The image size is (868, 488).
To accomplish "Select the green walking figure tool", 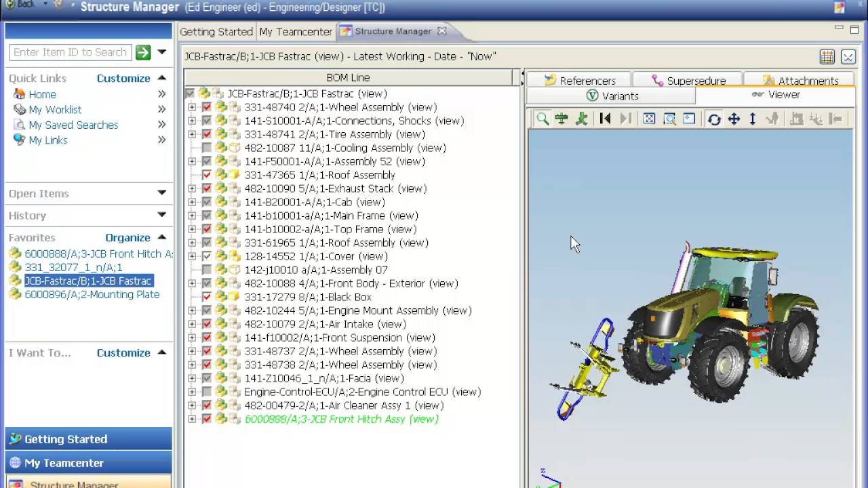I will (581, 119).
